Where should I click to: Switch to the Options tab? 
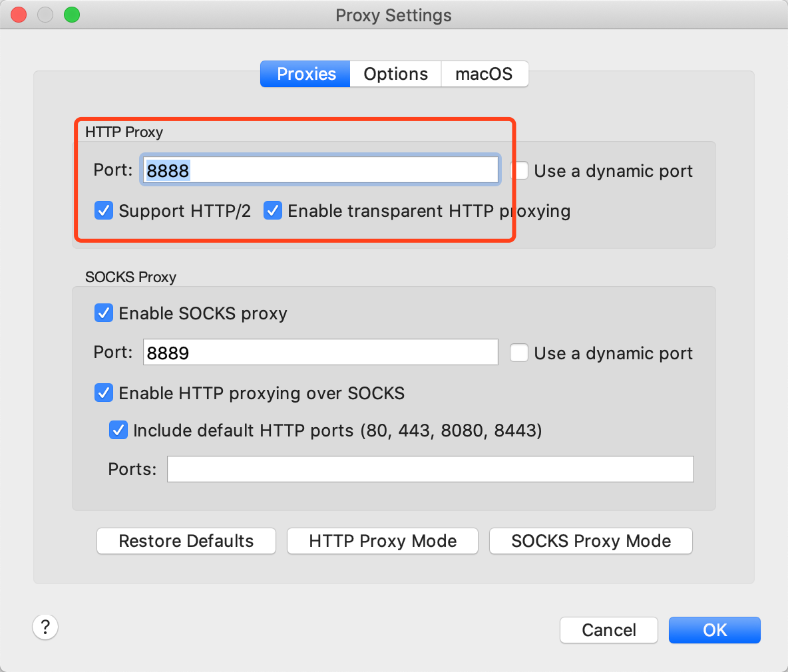[395, 74]
